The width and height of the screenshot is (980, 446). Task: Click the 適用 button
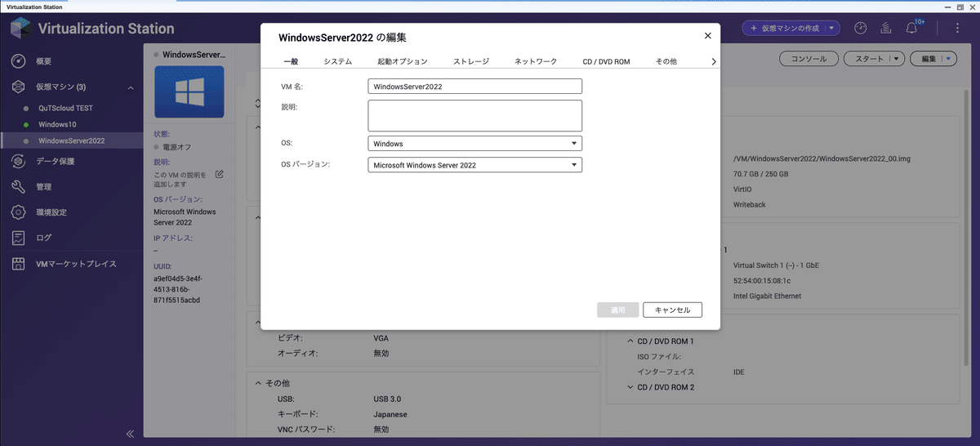pyautogui.click(x=618, y=310)
